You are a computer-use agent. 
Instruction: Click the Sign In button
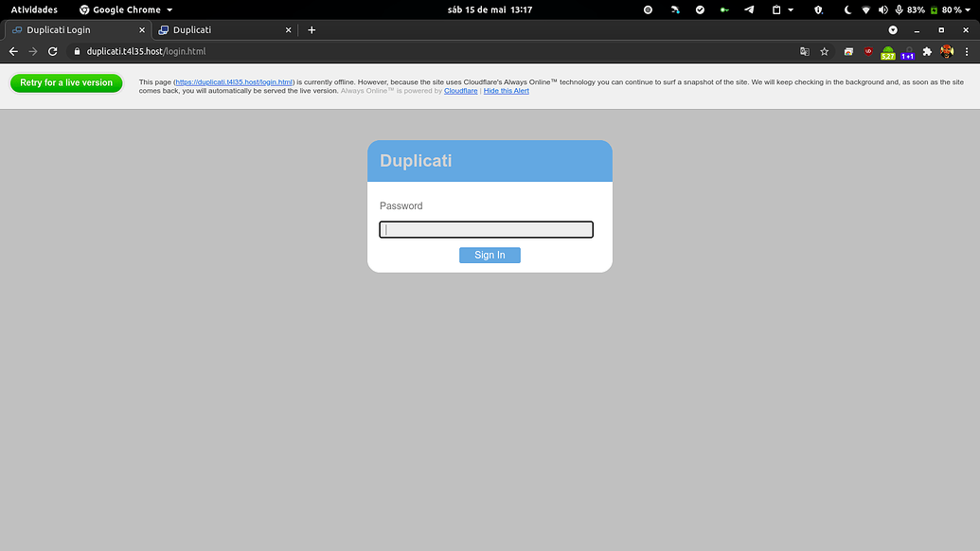pyautogui.click(x=490, y=255)
